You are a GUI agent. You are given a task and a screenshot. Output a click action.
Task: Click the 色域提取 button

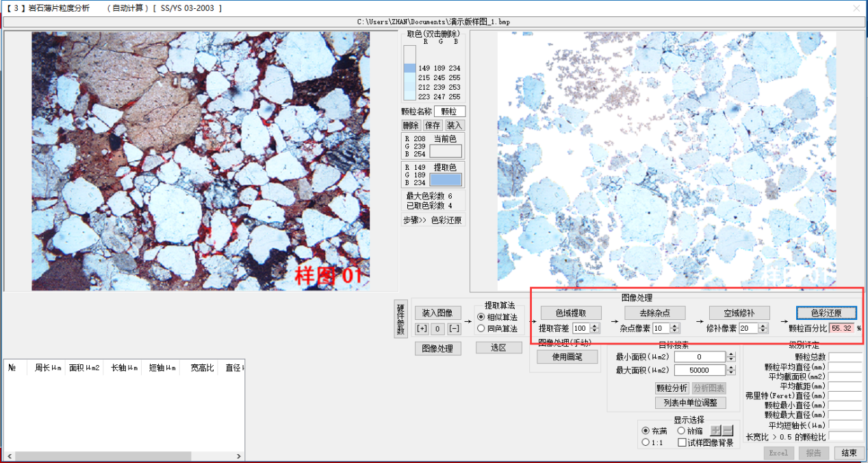point(570,313)
